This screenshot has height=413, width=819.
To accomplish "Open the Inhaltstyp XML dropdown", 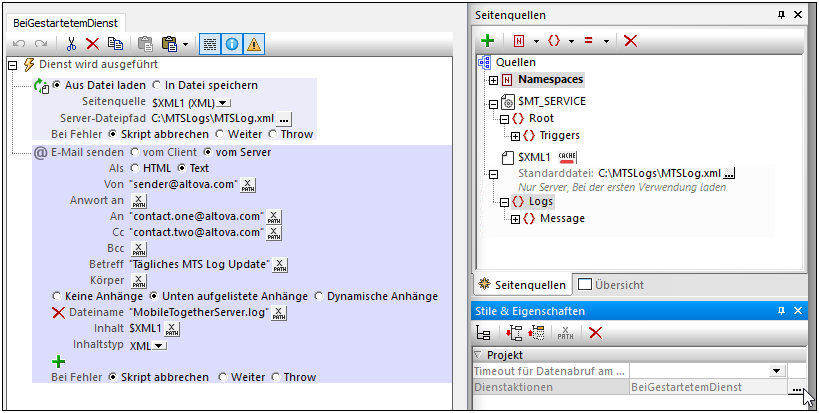I will [160, 346].
